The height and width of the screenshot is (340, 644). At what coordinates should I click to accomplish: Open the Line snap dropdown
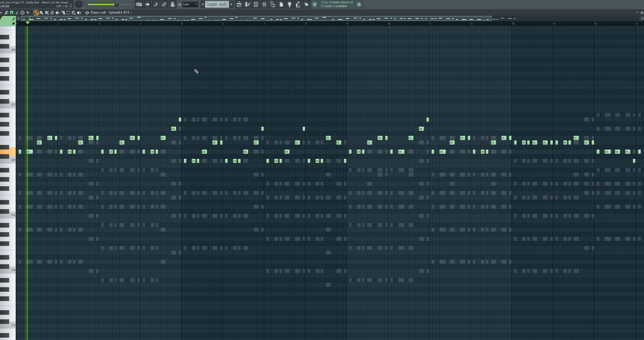[190, 4]
